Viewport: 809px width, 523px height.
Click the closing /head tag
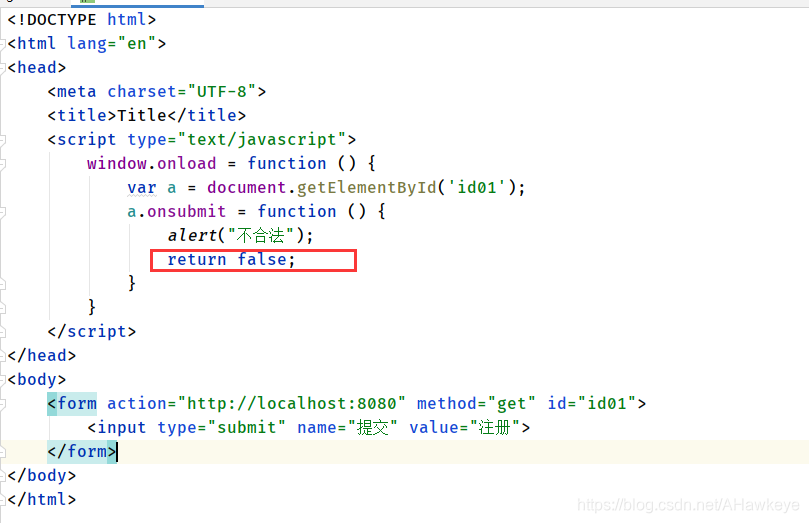42,355
